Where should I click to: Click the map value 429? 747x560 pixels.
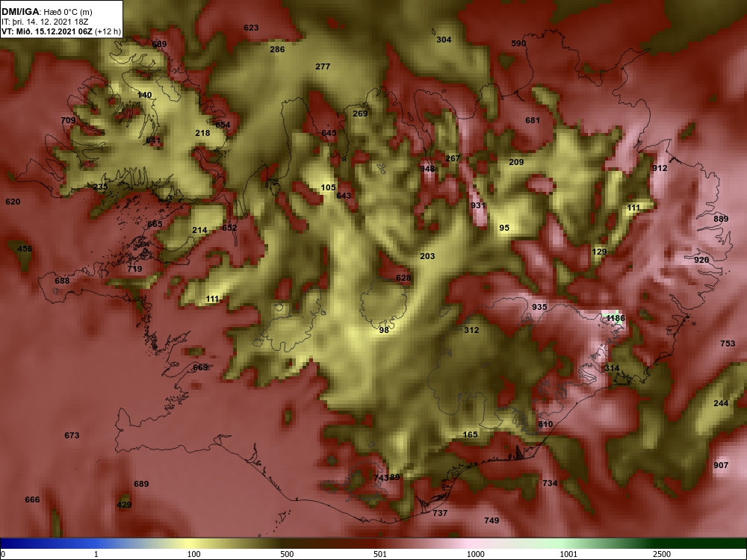point(124,505)
